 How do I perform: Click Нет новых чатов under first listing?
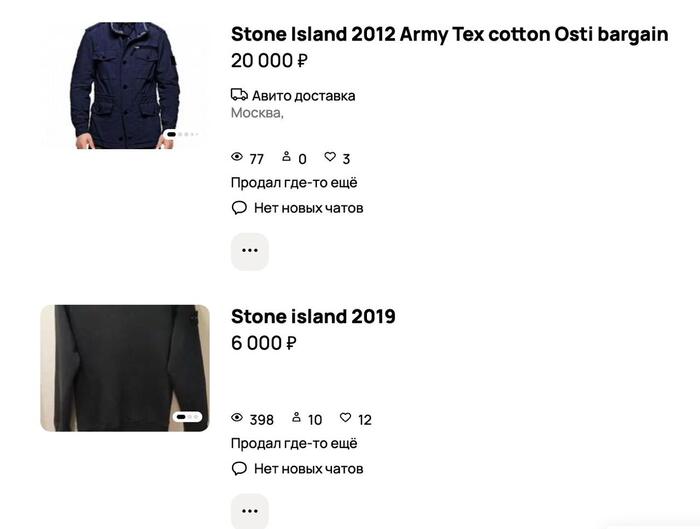pos(308,208)
